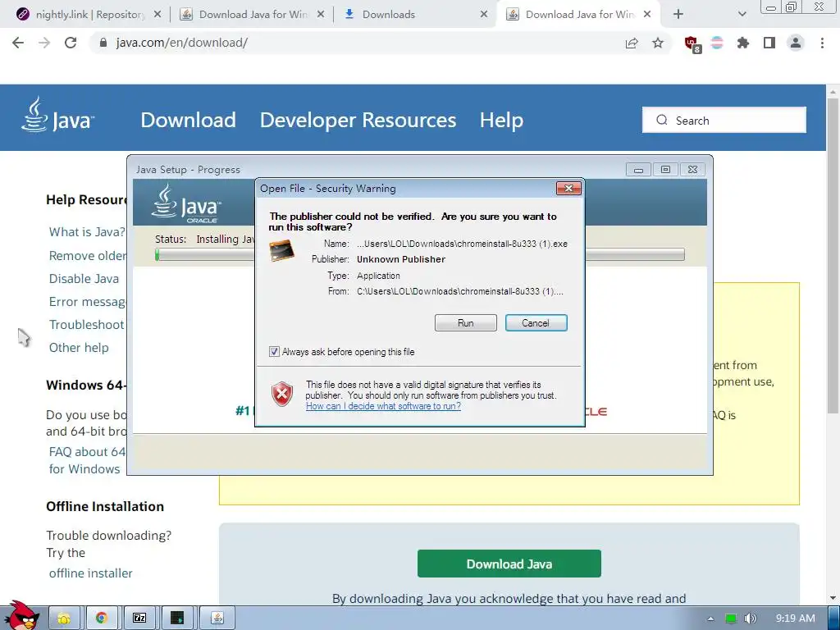Click the magnifier icon in the search box
This screenshot has width=840, height=630.
(662, 120)
